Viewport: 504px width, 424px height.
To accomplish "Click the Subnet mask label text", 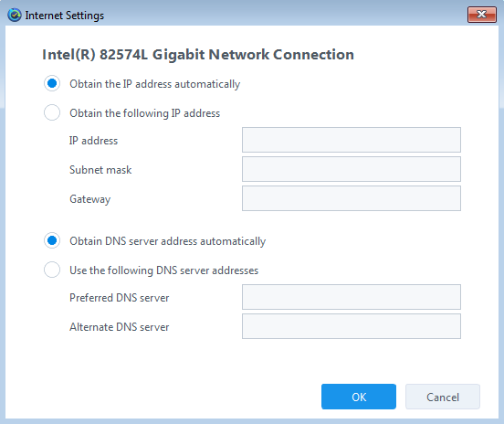I will 100,170.
